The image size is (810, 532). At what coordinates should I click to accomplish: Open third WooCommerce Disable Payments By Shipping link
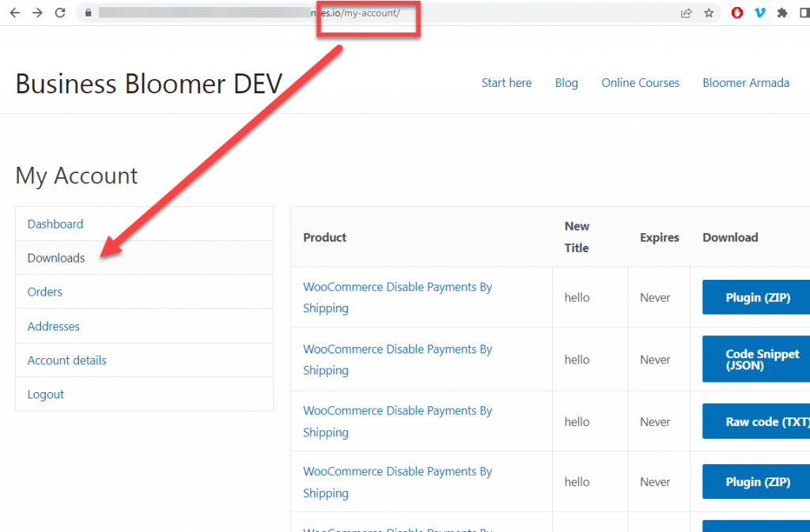397,421
